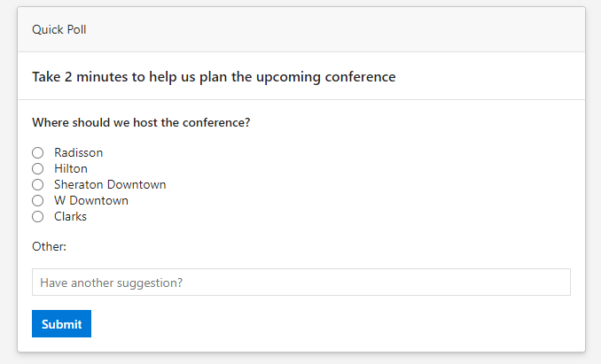
Task: Select the Radisson radio button
Action: [x=38, y=153]
